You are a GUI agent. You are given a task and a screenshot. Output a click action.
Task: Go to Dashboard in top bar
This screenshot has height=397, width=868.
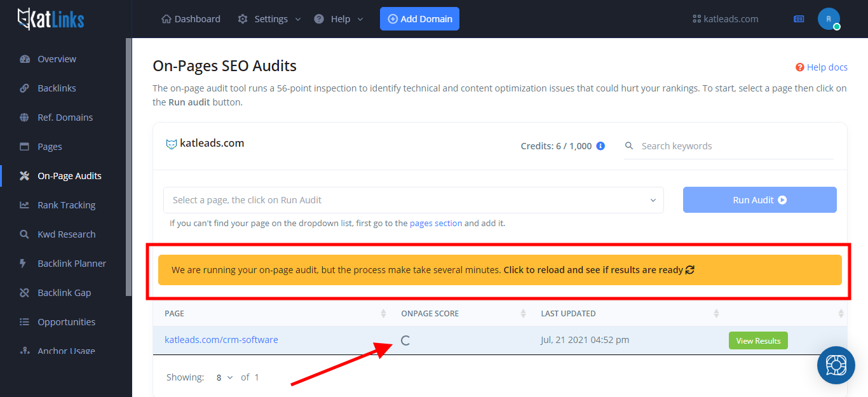pyautogui.click(x=197, y=19)
